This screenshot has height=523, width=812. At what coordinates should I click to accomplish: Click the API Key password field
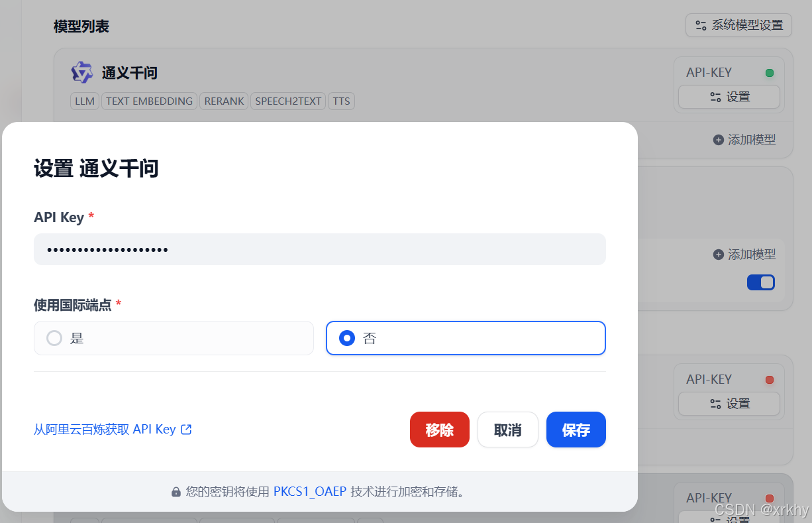(x=320, y=249)
